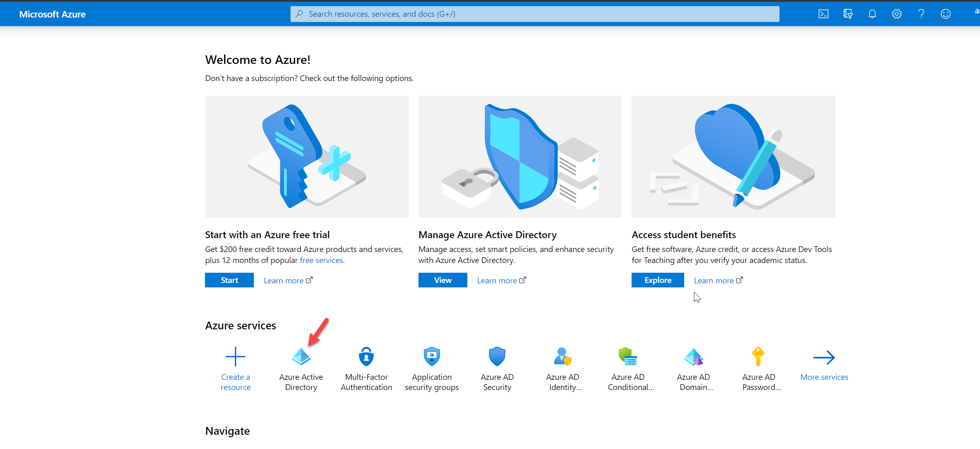Screen dimensions: 980x449
Task: Open Azure Active Directory service icon
Action: click(301, 357)
